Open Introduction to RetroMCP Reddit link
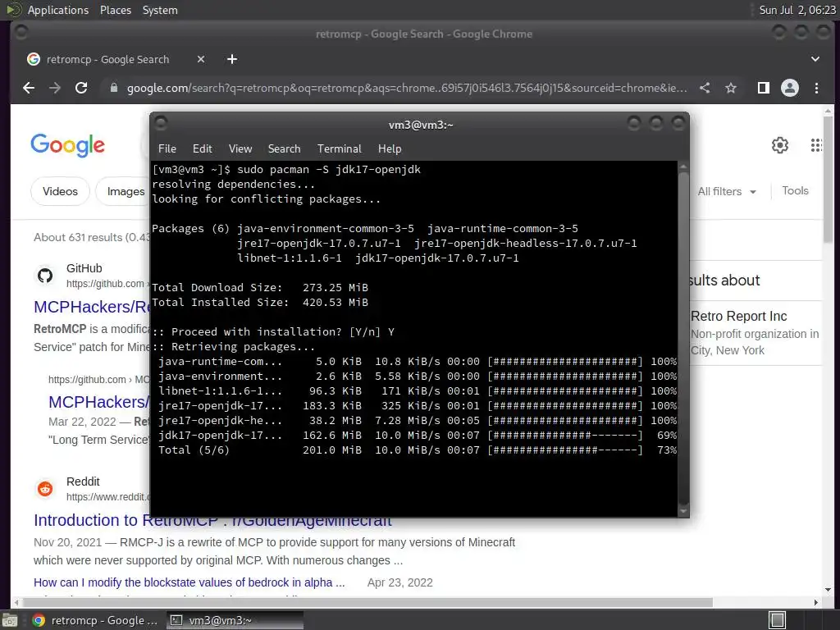Screen dimensions: 840x630 (212, 520)
